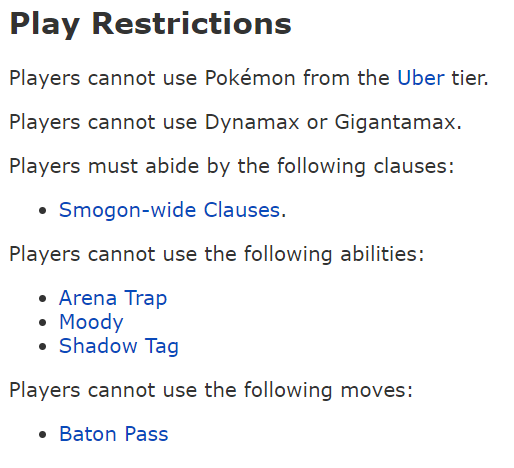The width and height of the screenshot is (514, 468).
Task: Click the Play Restrictions heading
Action: [150, 24]
